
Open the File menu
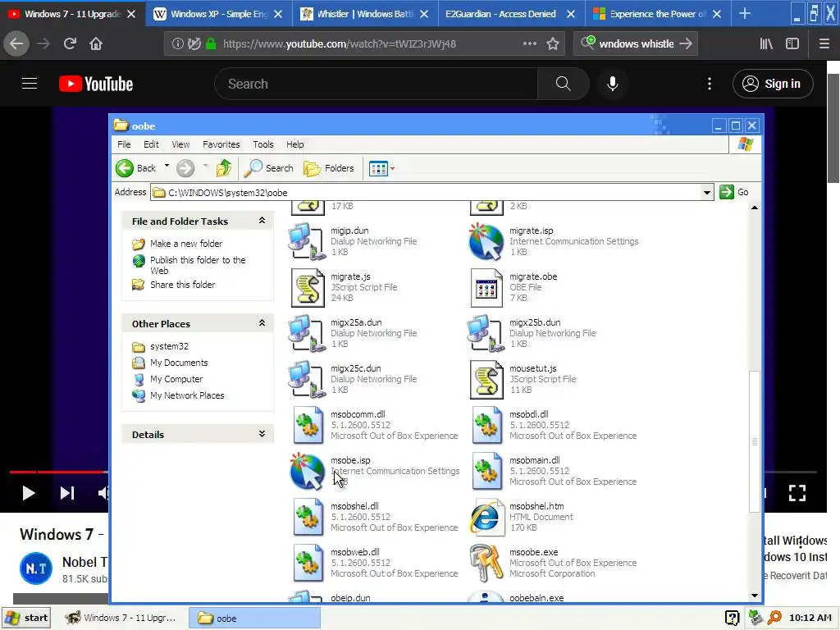(x=125, y=144)
